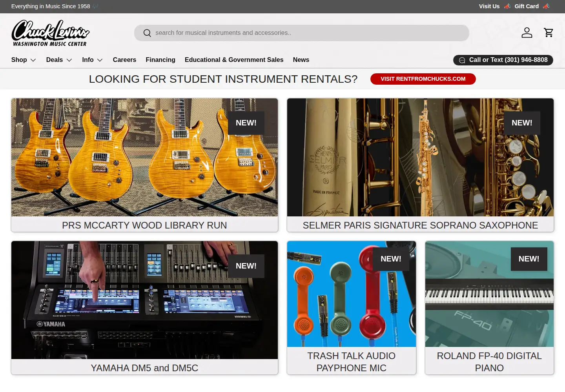565x392 pixels.
Task: Open the shopping cart icon
Action: 549,33
